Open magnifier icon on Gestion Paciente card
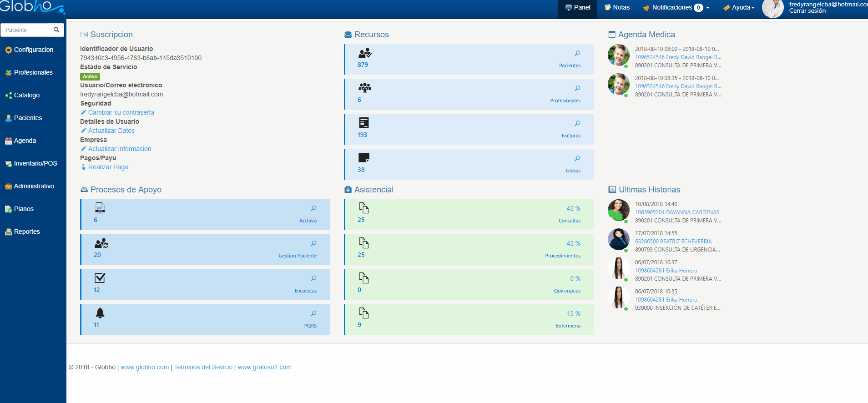 (313, 243)
